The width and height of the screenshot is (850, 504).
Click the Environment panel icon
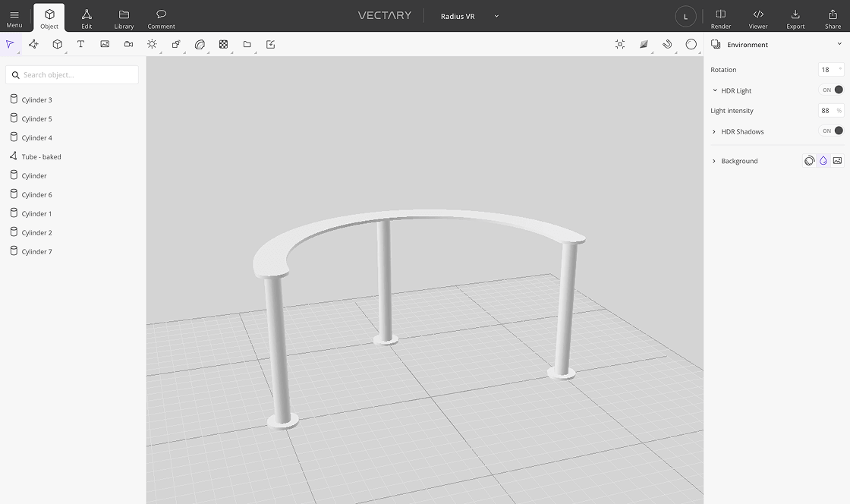coord(716,44)
